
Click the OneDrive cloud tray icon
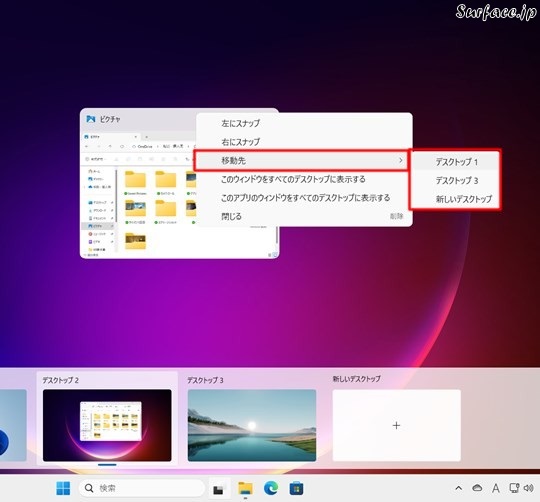point(477,488)
